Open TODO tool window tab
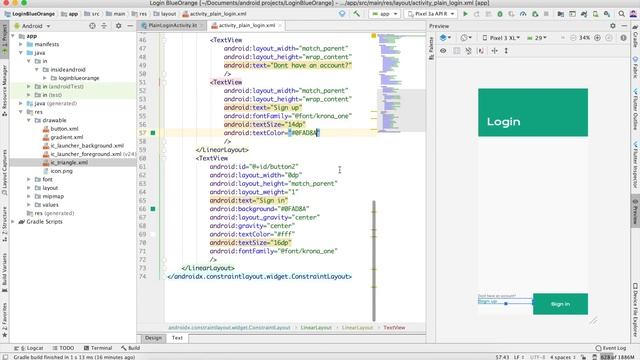640x360 pixels. [63, 348]
